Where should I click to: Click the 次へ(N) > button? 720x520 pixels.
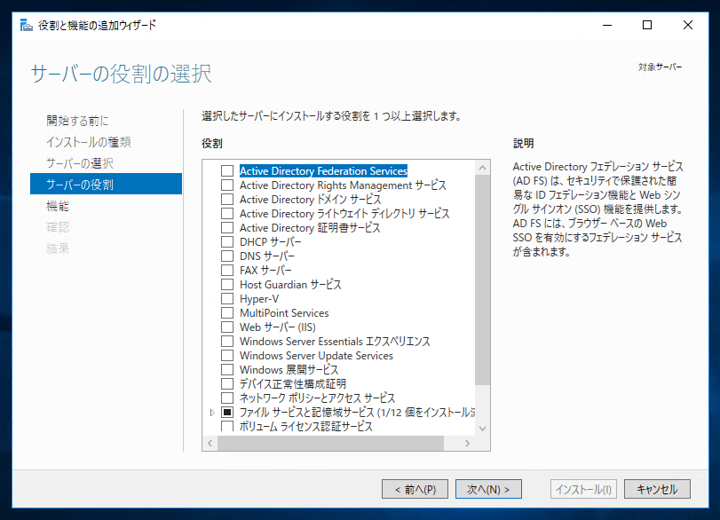[x=488, y=489]
